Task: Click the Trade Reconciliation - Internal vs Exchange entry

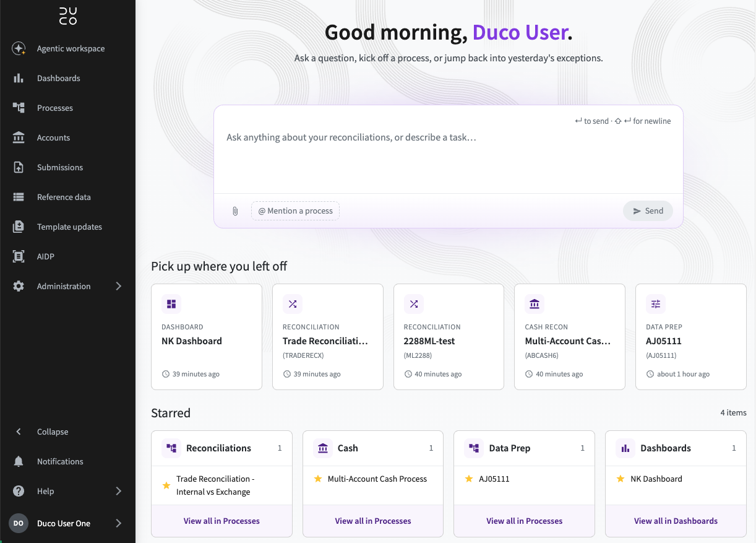Action: point(215,485)
